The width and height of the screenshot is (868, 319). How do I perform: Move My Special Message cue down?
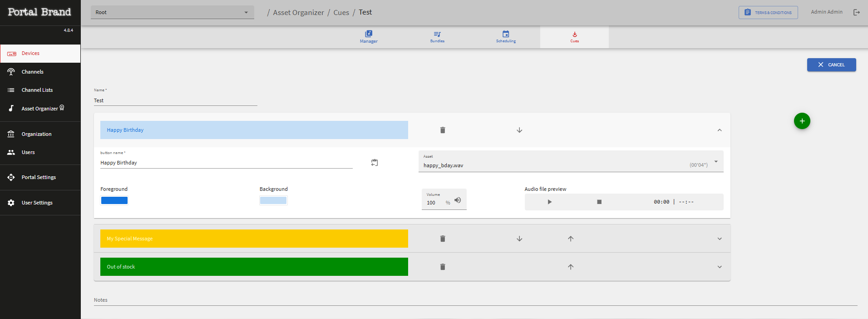[519, 239]
